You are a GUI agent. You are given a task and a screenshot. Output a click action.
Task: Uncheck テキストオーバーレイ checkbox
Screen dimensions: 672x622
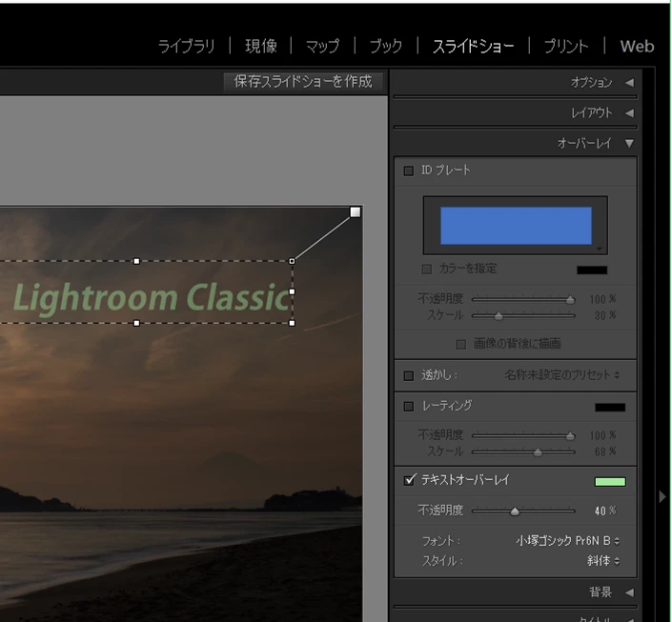pyautogui.click(x=409, y=480)
